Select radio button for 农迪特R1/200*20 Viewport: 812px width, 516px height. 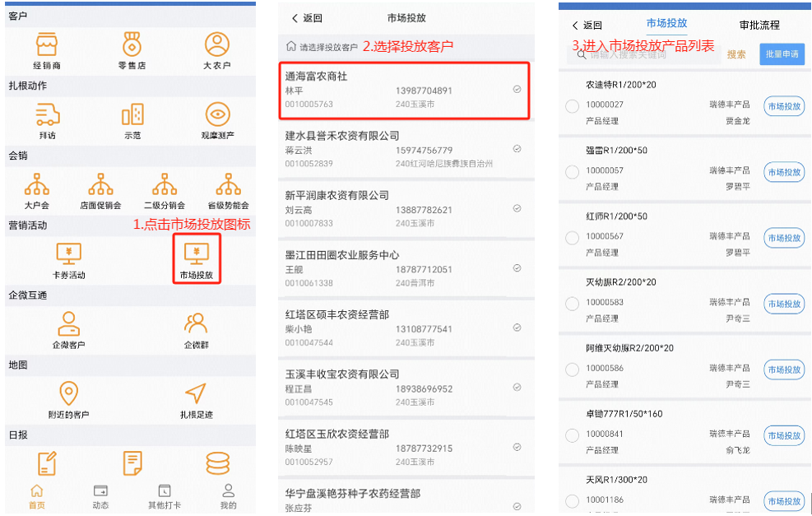pos(573,106)
